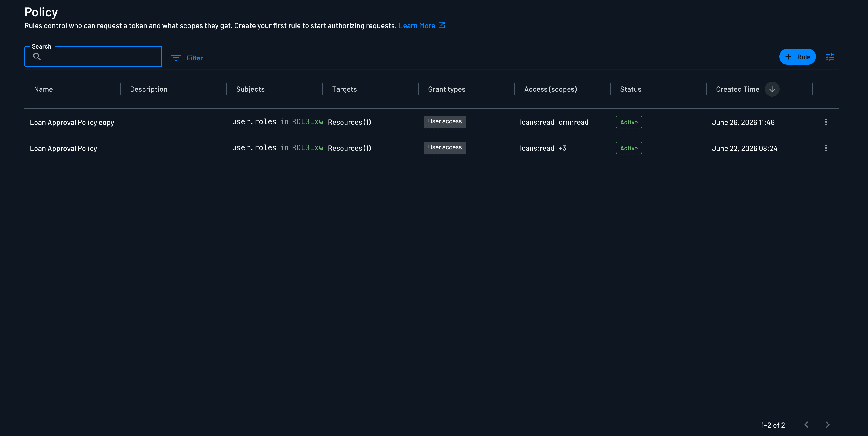Image resolution: width=868 pixels, height=436 pixels.
Task: Sort by the Name column header
Action: tap(44, 89)
